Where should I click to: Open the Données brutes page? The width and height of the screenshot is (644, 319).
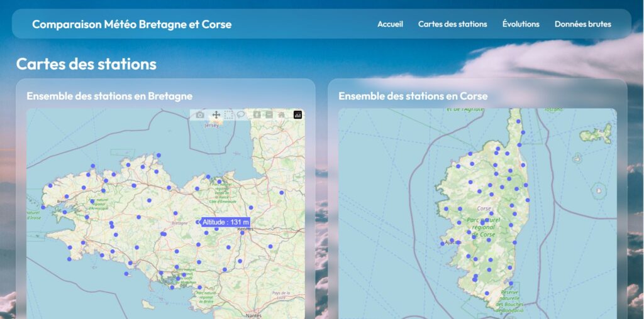point(583,24)
